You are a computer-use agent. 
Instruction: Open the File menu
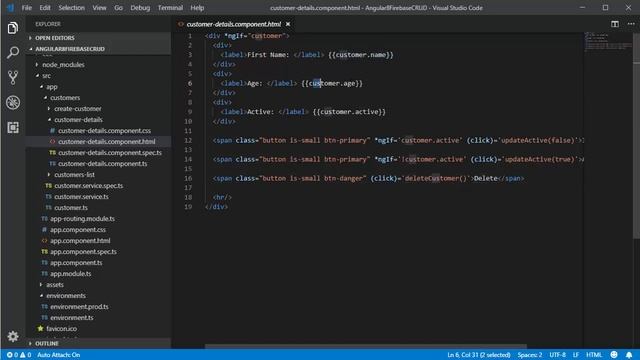[x=27, y=8]
